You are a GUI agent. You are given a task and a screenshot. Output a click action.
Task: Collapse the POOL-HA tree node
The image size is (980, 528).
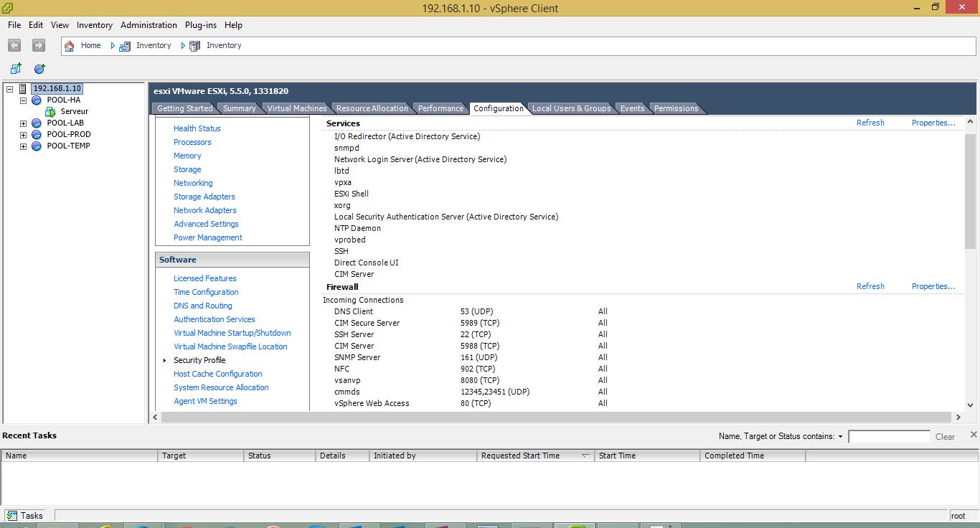[23, 100]
